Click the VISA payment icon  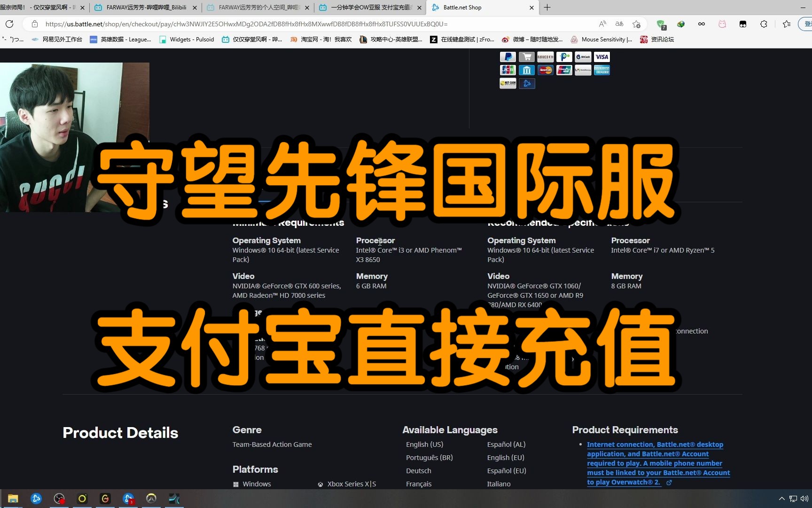[601, 57]
